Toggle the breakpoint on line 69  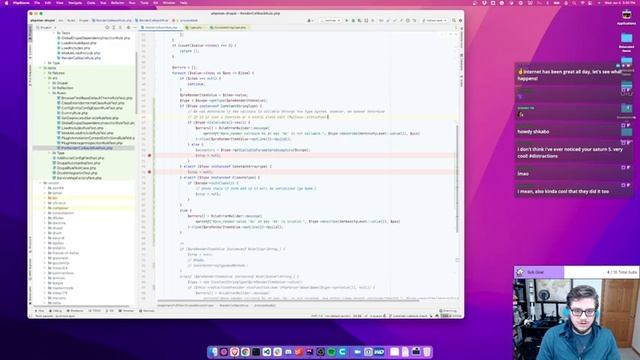(x=149, y=156)
